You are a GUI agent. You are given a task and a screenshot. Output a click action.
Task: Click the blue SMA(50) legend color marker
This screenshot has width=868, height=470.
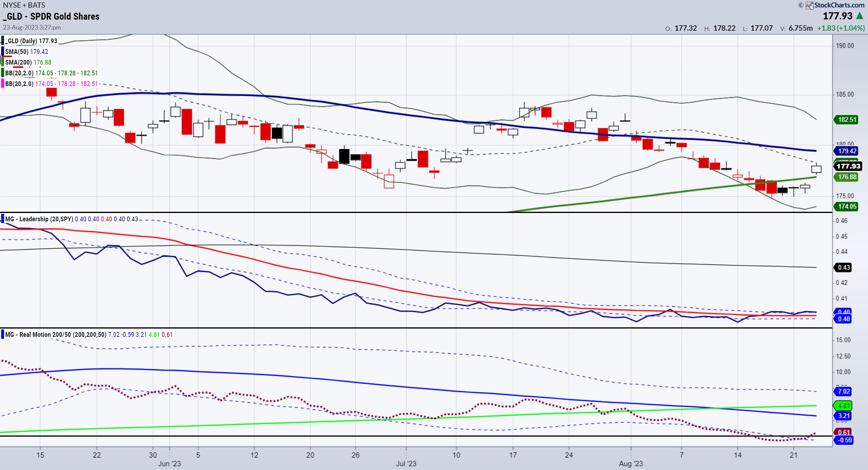coord(3,52)
